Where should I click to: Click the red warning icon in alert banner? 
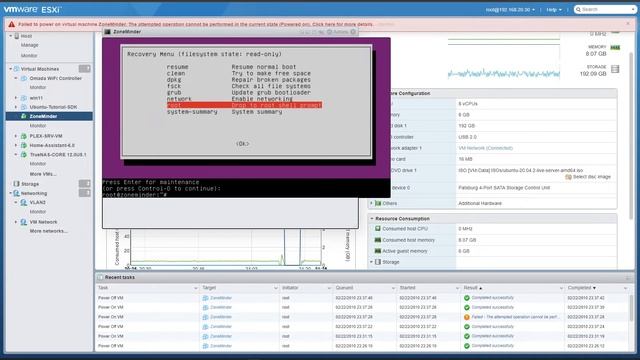click(x=11, y=24)
